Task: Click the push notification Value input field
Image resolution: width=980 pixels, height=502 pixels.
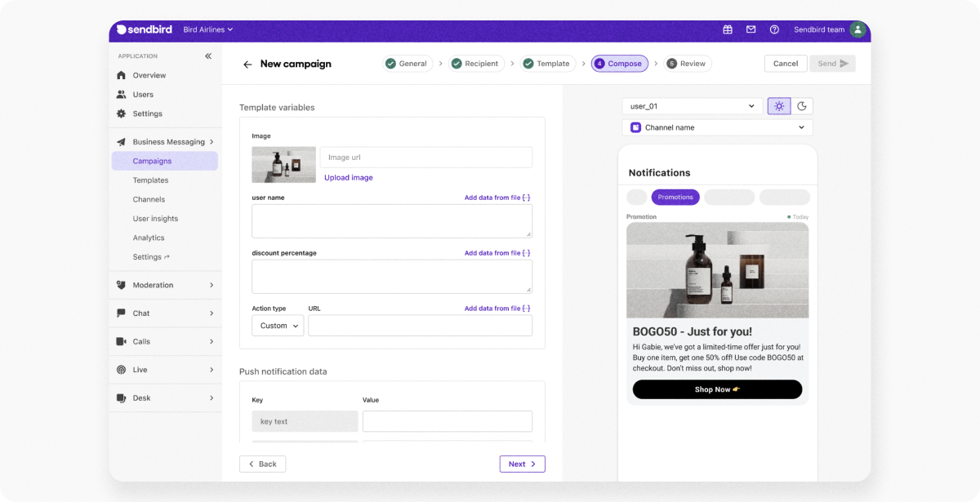Action: point(448,421)
